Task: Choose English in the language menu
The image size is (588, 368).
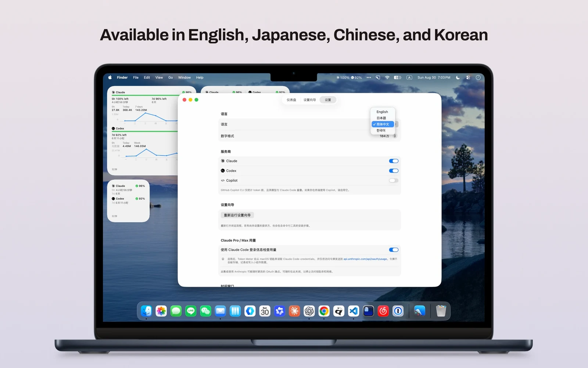Action: click(382, 112)
